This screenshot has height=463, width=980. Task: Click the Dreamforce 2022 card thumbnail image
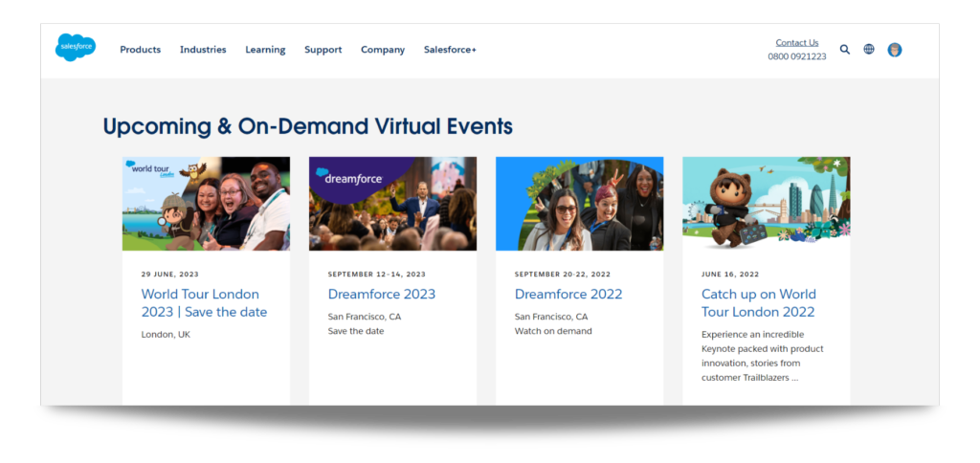pos(579,204)
